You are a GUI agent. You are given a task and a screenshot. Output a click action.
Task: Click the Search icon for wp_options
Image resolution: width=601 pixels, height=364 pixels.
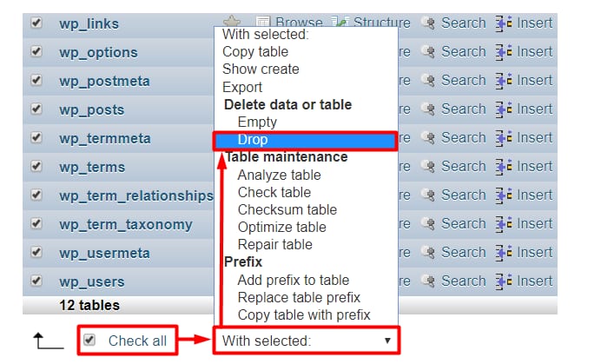[x=428, y=52]
